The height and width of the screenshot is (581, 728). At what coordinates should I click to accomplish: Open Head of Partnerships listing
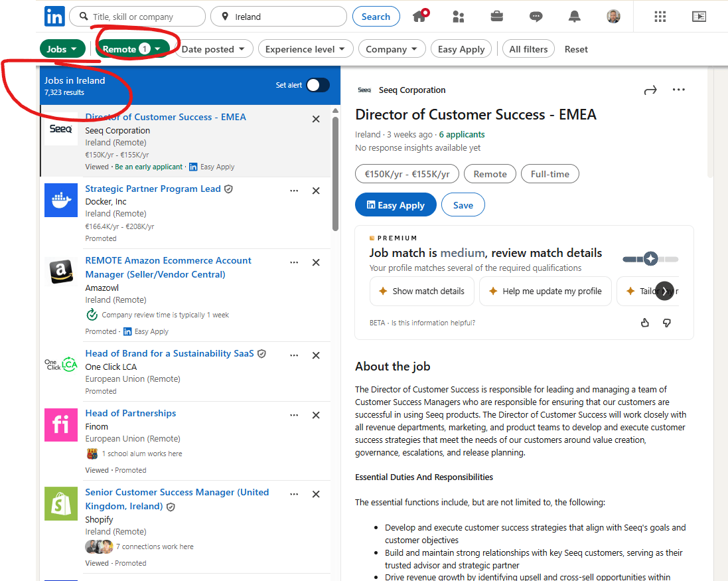[x=131, y=414]
